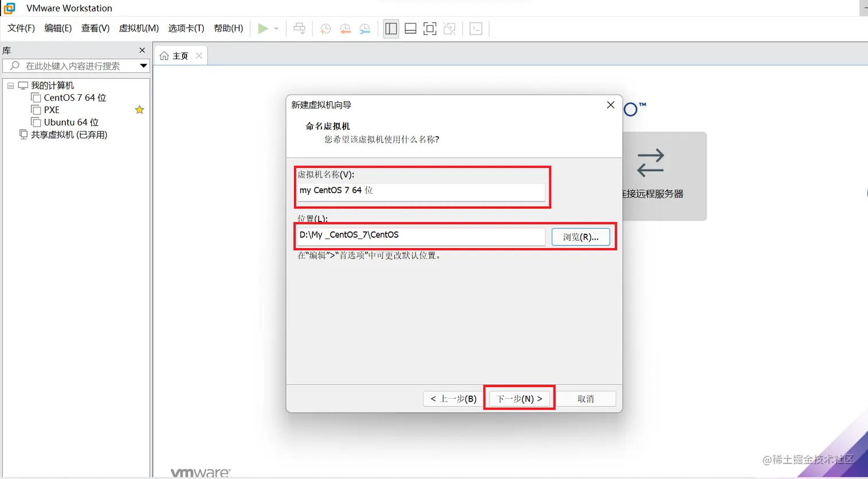868x479 pixels.
Task: Open the 虚拟机(M) menu
Action: 139,28
